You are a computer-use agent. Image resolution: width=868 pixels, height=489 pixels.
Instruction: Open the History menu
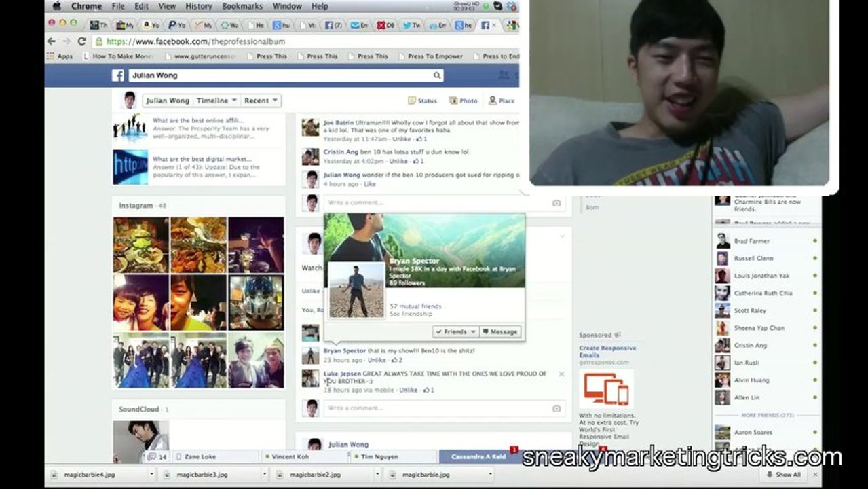[x=199, y=6]
